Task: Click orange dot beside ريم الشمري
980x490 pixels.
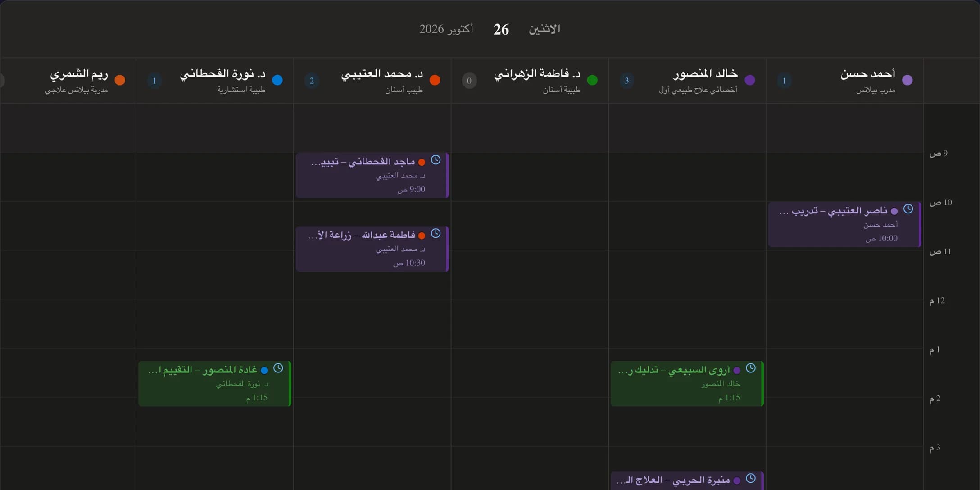Action: point(120,80)
